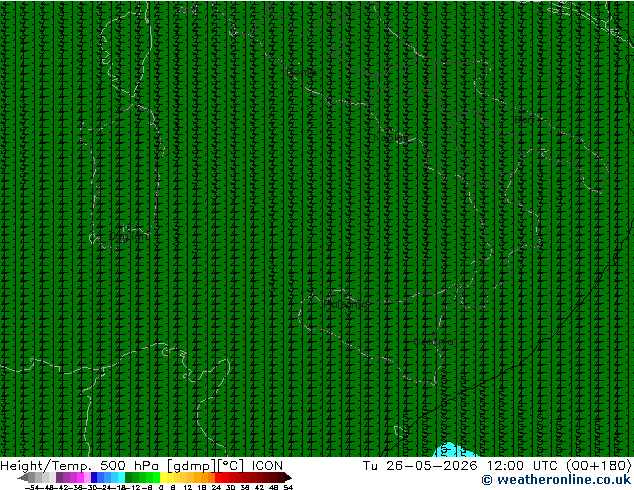Click the yellow segment of the temperature scale
634x490 pixels.
click(164, 477)
